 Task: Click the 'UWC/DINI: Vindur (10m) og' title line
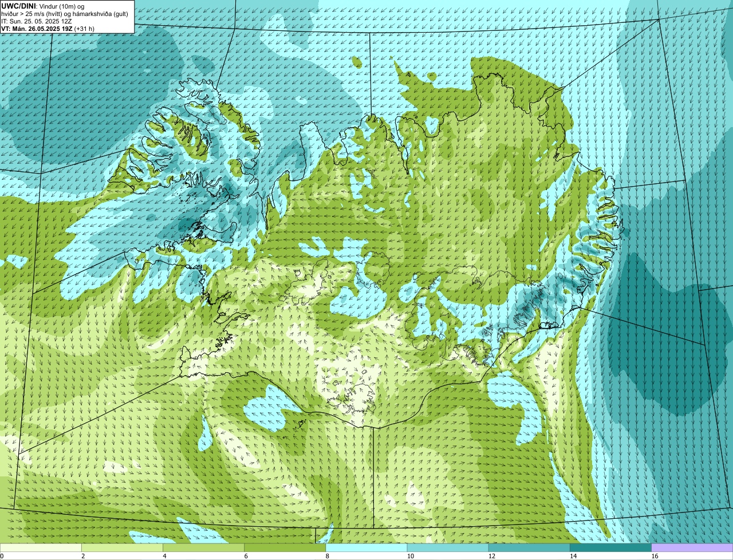click(x=43, y=6)
